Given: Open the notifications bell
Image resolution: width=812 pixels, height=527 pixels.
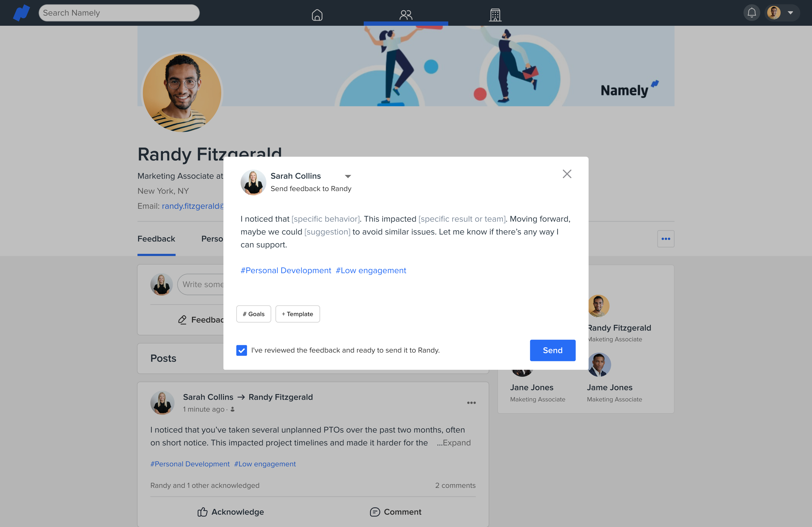Looking at the screenshot, I should click(x=752, y=13).
